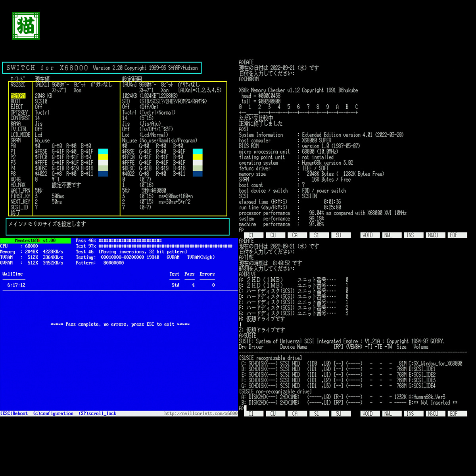Image resolution: width=476 pixels, height=476 pixels.
Task: Select the highlighted MEMORY keyword in SWITCH
Action: [x=18, y=96]
